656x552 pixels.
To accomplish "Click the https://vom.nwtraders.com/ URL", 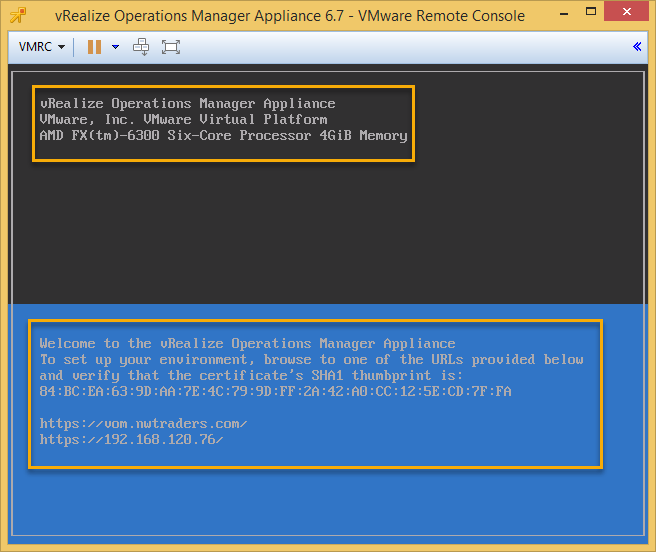I will click(143, 423).
